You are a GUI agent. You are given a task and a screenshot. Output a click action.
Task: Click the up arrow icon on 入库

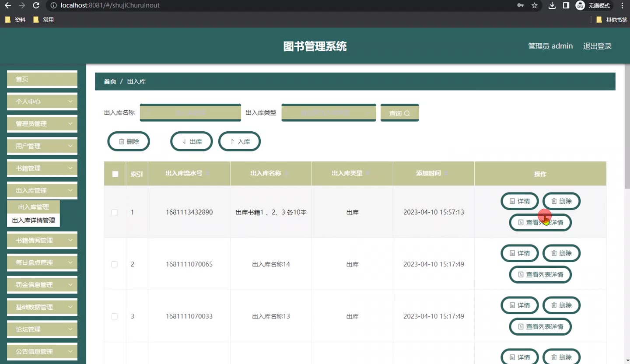[x=232, y=141]
